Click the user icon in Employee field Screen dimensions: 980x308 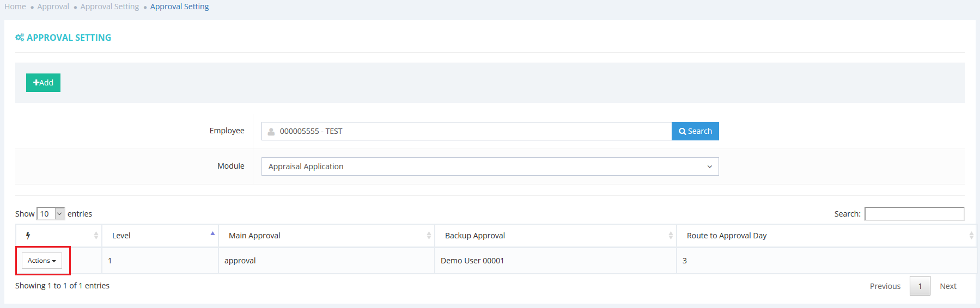pyautogui.click(x=271, y=132)
